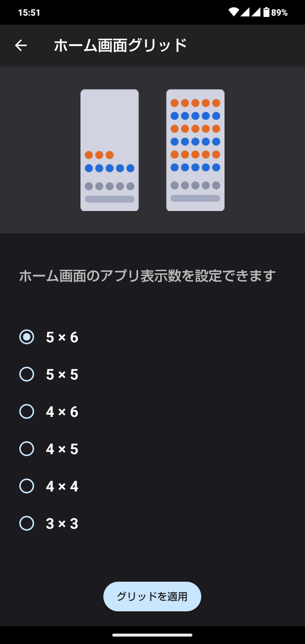Select the 4 × 5 radio button
The image size is (305, 644).
[27, 449]
